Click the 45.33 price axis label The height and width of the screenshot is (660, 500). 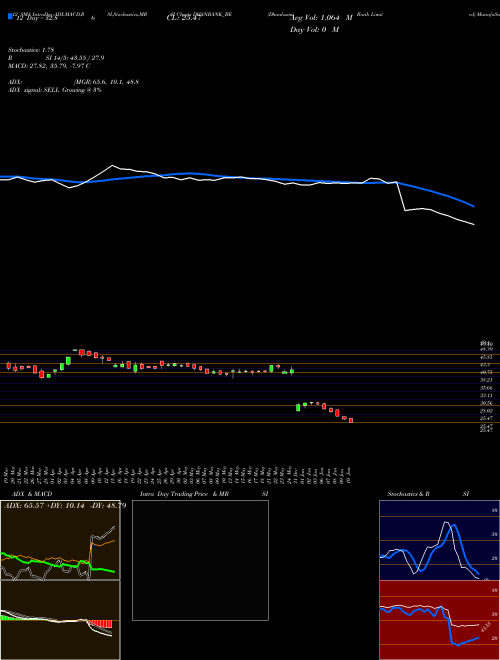point(487,357)
